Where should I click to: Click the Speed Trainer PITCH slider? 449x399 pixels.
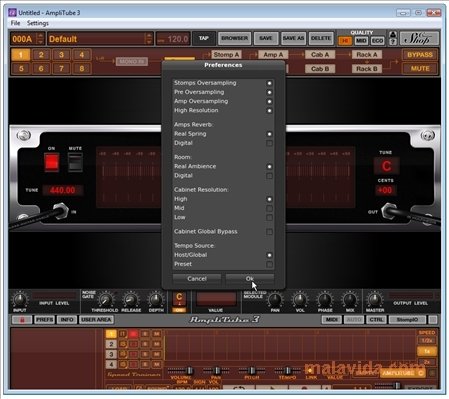252,370
